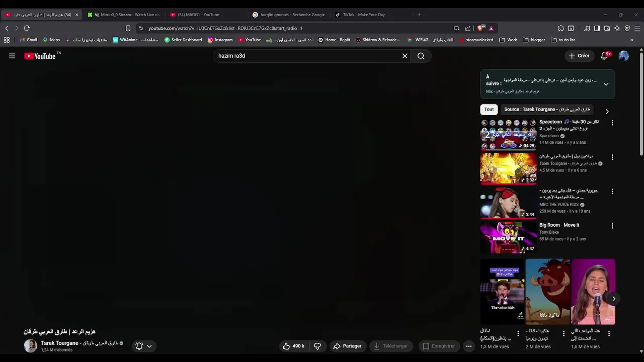Open the browser main hamburger menu
The width and height of the screenshot is (644, 362).
[x=637, y=28]
